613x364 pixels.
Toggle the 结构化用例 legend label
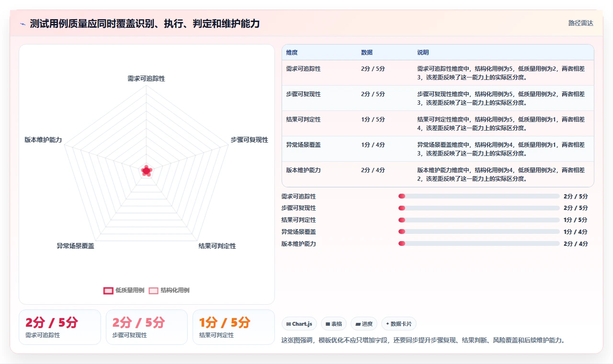tap(175, 290)
